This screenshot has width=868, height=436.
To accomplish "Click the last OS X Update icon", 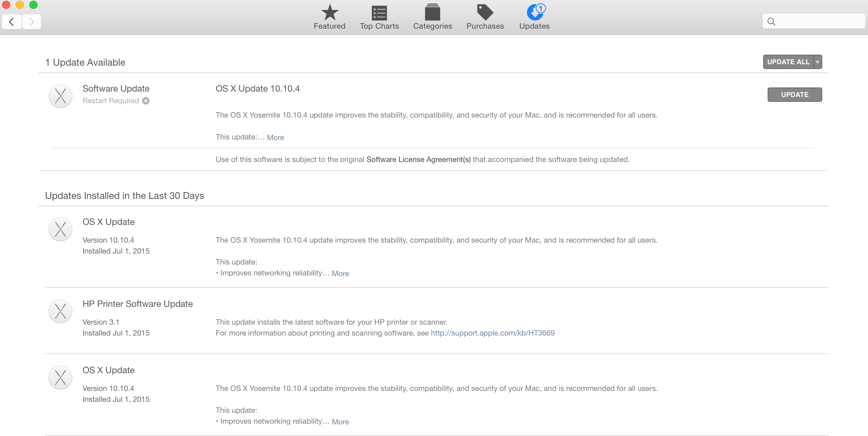I will point(60,378).
